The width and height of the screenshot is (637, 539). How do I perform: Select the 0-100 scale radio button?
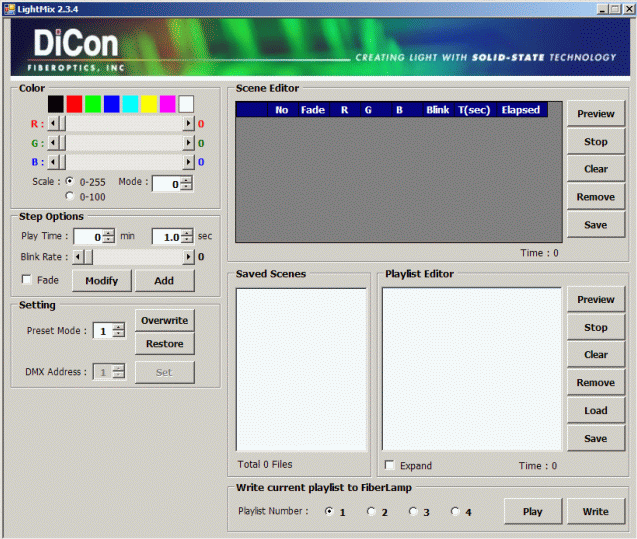(70, 197)
